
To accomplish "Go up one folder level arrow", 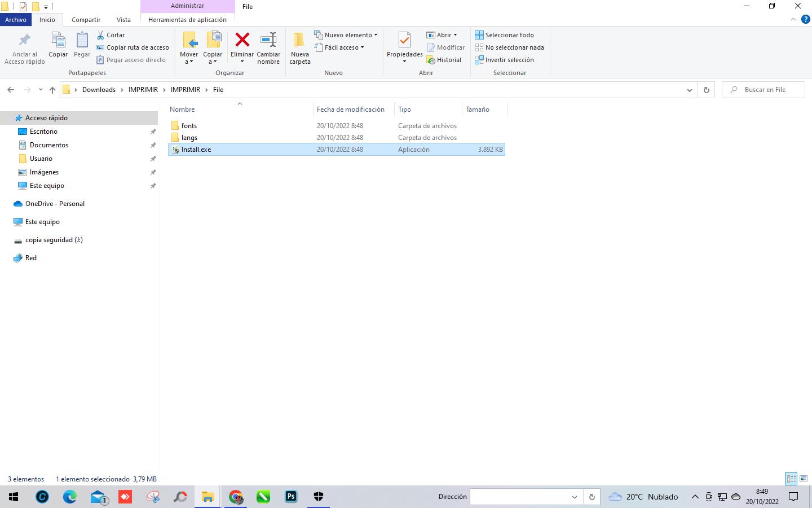I will (x=52, y=90).
